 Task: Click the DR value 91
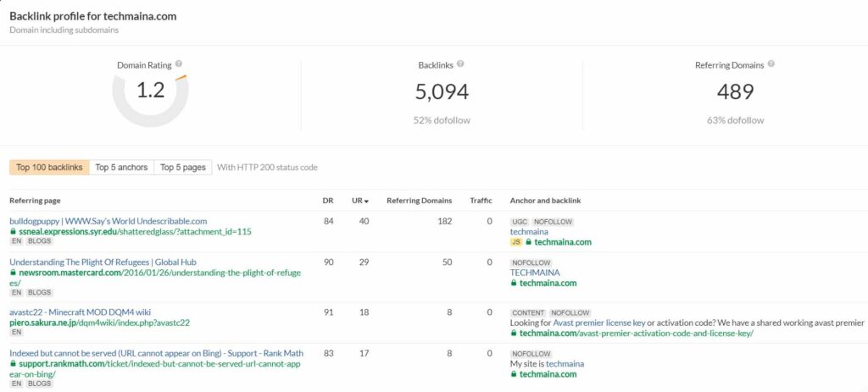(x=328, y=312)
